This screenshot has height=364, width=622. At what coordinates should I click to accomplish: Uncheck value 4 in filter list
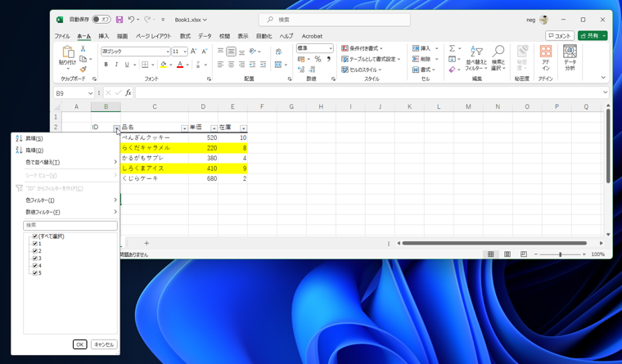(35, 266)
